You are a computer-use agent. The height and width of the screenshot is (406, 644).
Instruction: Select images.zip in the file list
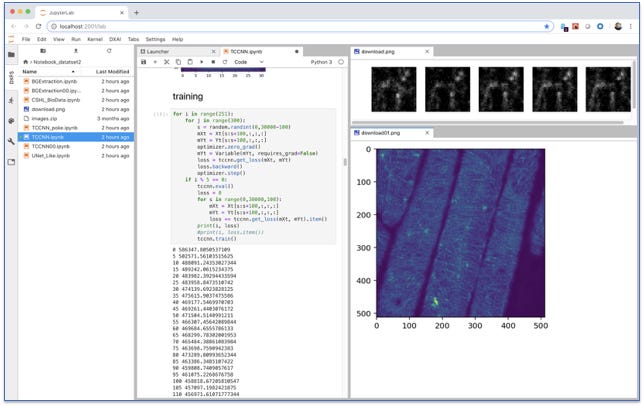click(43, 118)
